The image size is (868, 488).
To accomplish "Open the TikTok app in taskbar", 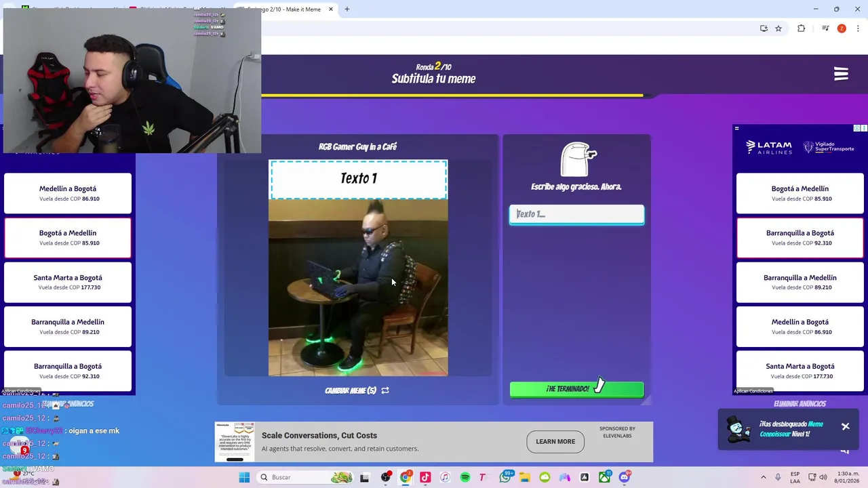I will coord(425,477).
